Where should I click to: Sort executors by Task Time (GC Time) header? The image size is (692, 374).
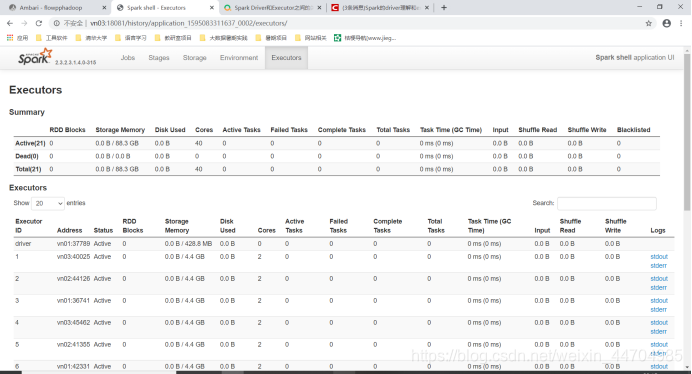pyautogui.click(x=489, y=226)
